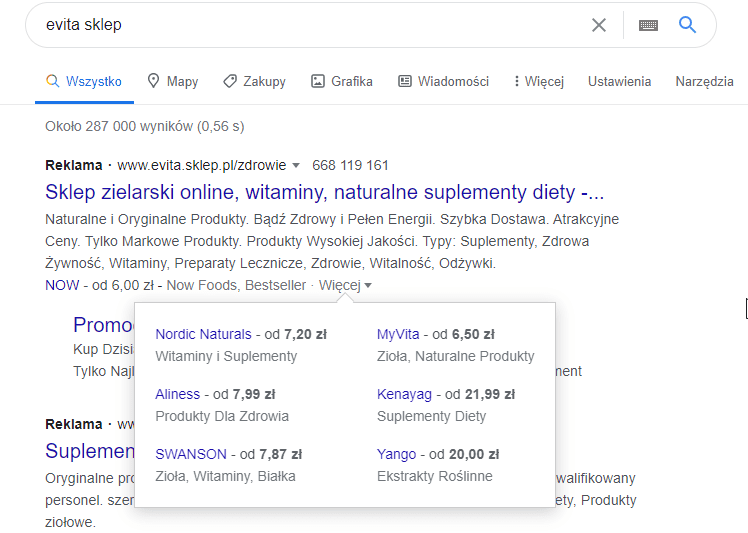Switch to the Zakupy tab
Screen dimensions: 748x533
[x=254, y=82]
